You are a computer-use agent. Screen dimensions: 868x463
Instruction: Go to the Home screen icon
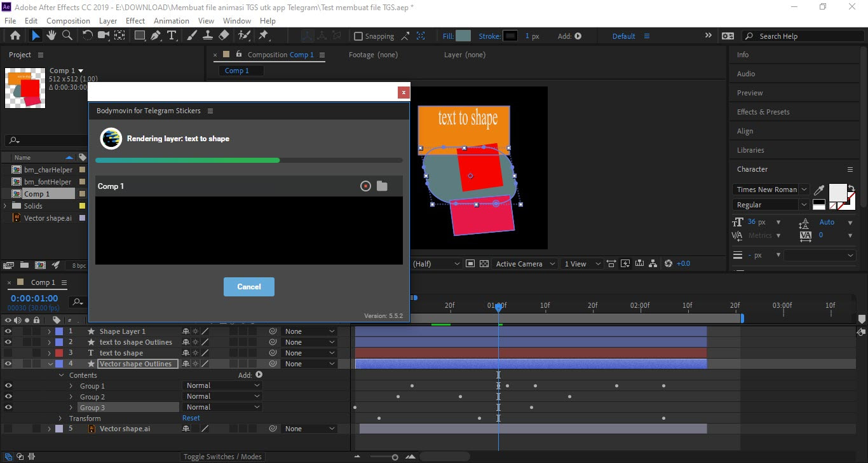click(x=15, y=36)
